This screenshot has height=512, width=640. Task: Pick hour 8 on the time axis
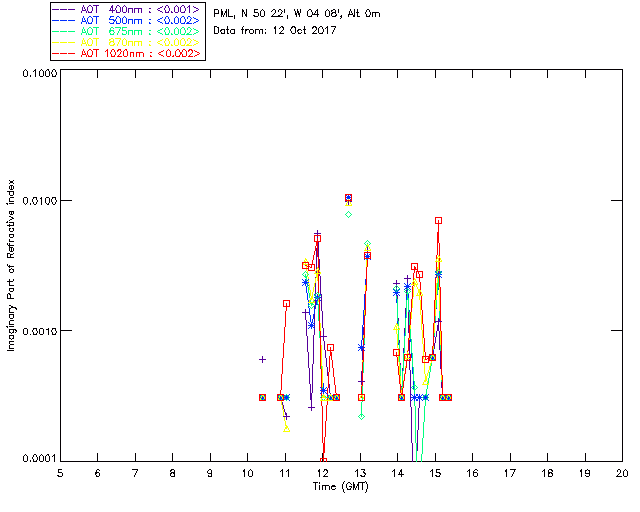(x=173, y=474)
